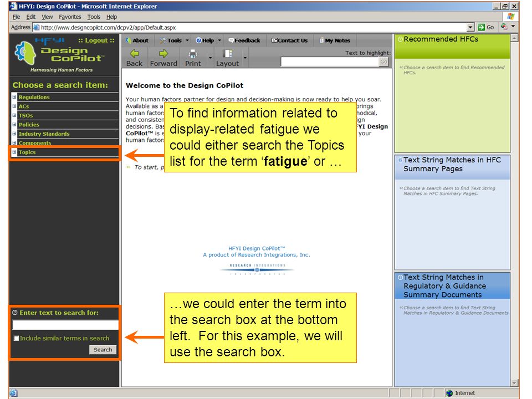Viewport: 532px width, 399px height.
Task: Open the Topics search item
Action: pos(27,152)
